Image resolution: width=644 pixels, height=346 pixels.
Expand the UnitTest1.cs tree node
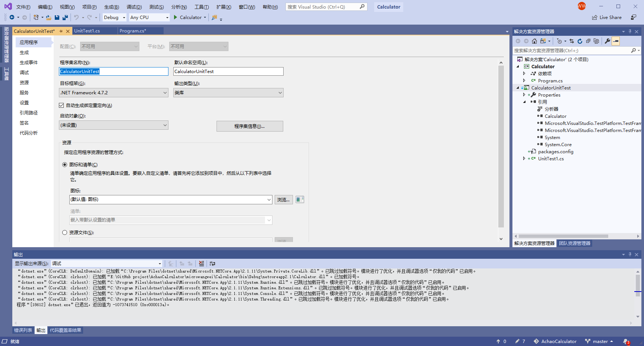524,158
